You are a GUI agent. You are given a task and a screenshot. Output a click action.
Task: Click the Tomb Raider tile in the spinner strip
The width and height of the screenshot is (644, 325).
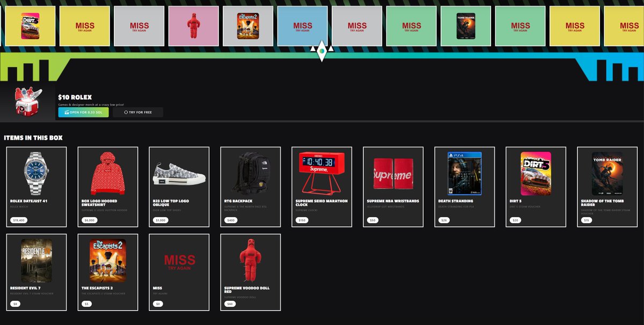[466, 26]
